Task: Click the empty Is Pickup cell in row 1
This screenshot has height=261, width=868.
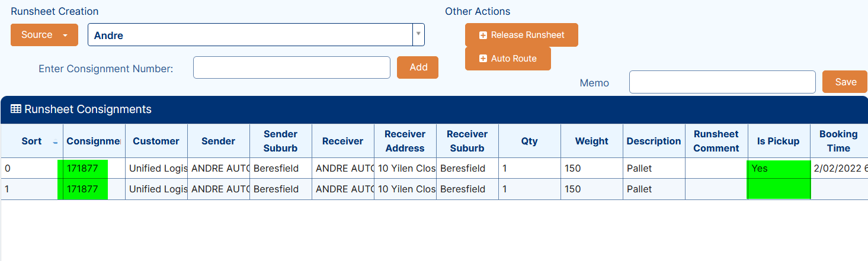Action: tap(779, 189)
